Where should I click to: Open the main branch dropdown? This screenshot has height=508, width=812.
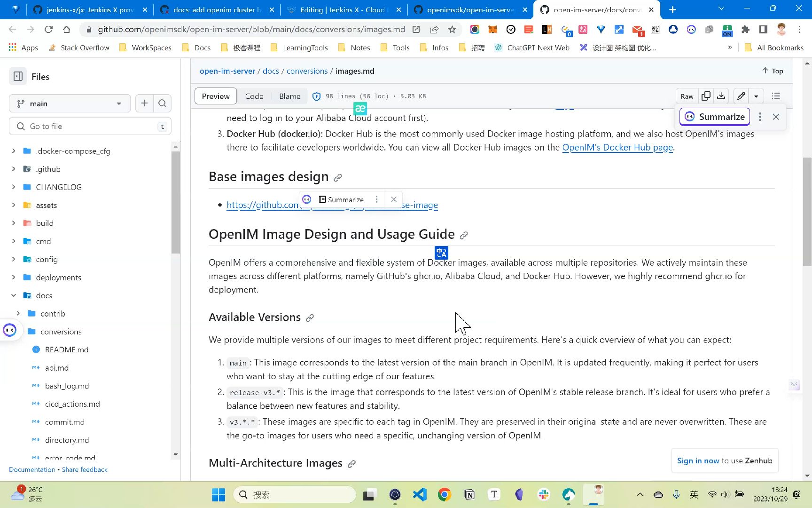point(70,103)
